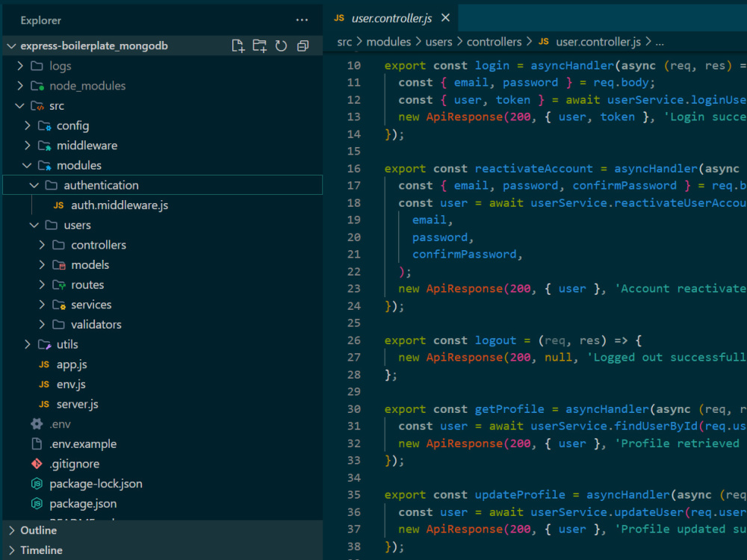This screenshot has height=560, width=747.
Task: Click 'reactivateAccount' in the code on line 16
Action: click(533, 169)
